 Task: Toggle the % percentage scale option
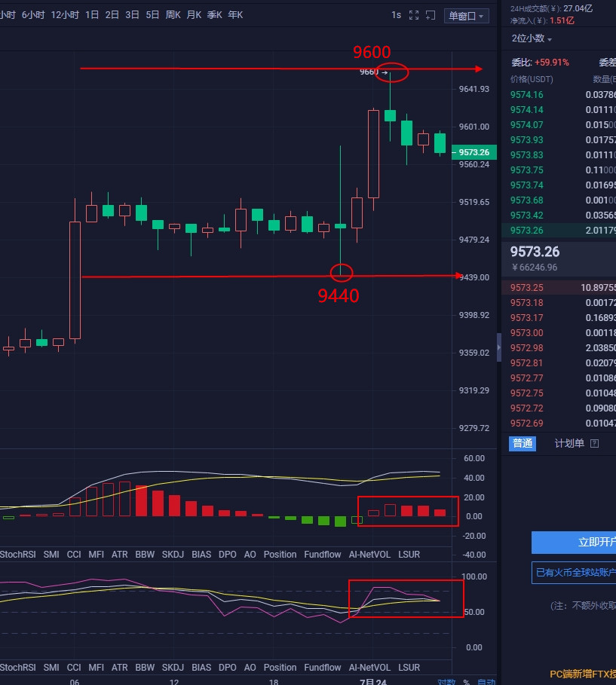tap(466, 682)
